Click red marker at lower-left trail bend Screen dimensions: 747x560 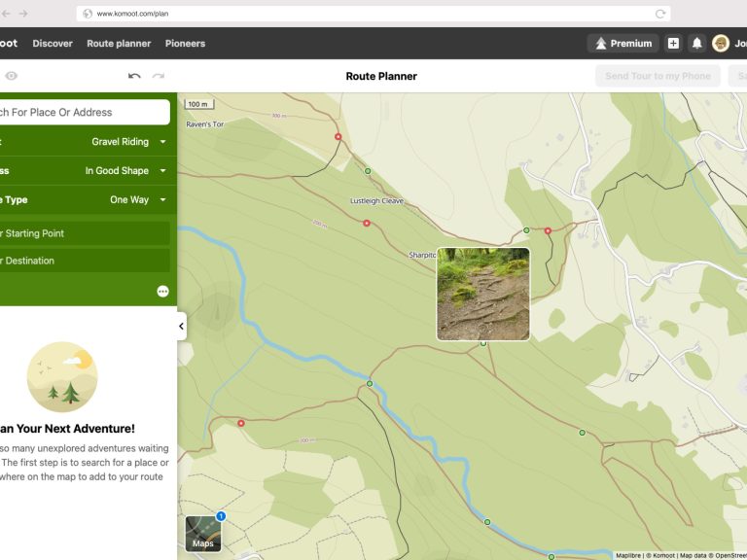coord(241,423)
